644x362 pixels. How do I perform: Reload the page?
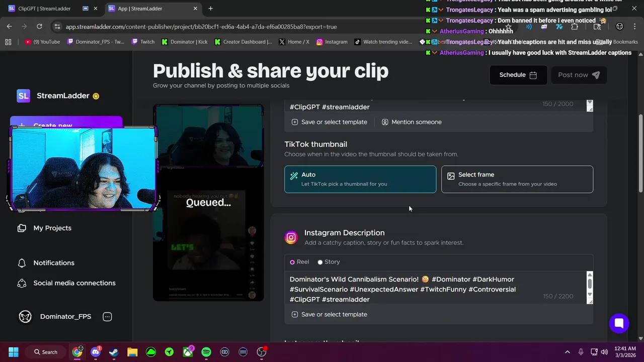pos(39,26)
